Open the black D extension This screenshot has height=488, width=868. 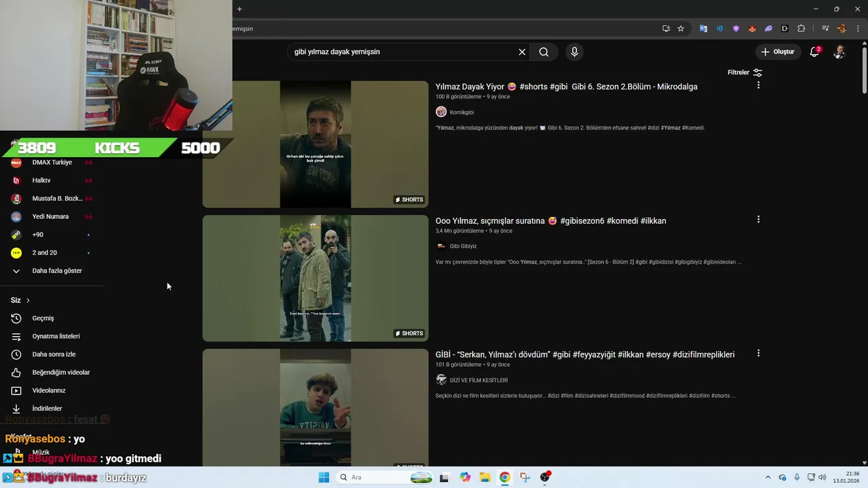(785, 28)
